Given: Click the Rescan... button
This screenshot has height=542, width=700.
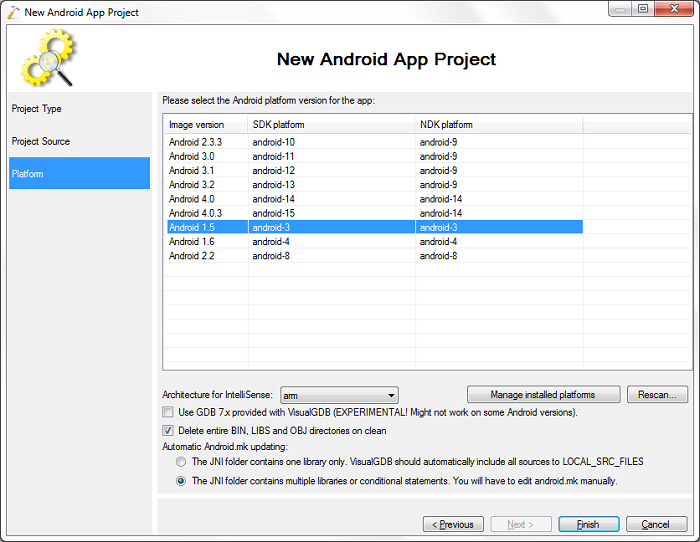Looking at the screenshot, I should pyautogui.click(x=657, y=395).
